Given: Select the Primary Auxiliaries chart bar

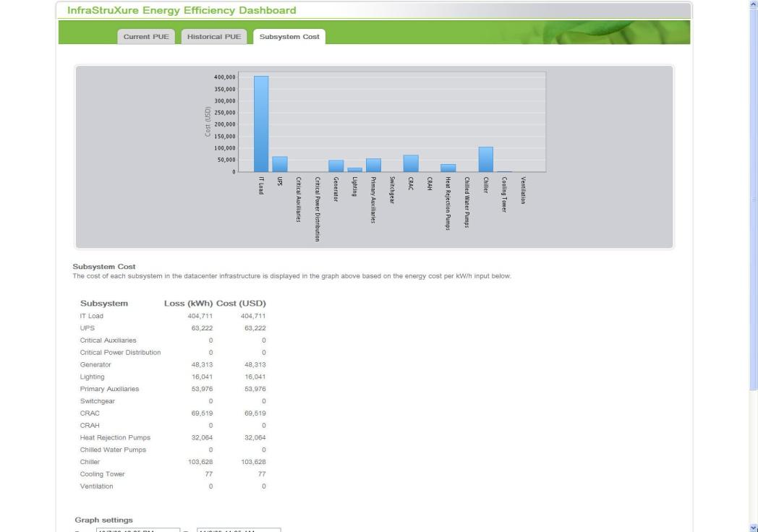Looking at the screenshot, I should point(374,166).
